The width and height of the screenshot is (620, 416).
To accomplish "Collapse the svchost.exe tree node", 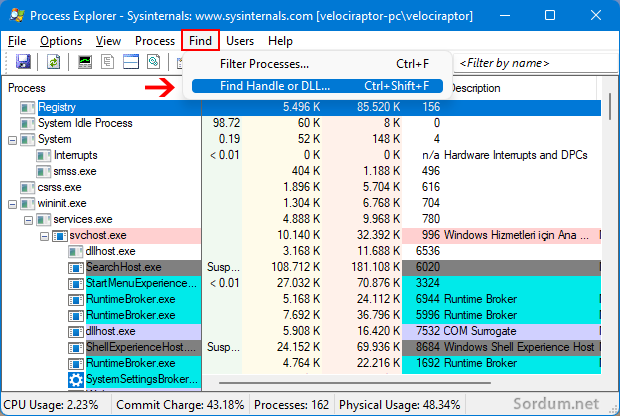I will (44, 236).
